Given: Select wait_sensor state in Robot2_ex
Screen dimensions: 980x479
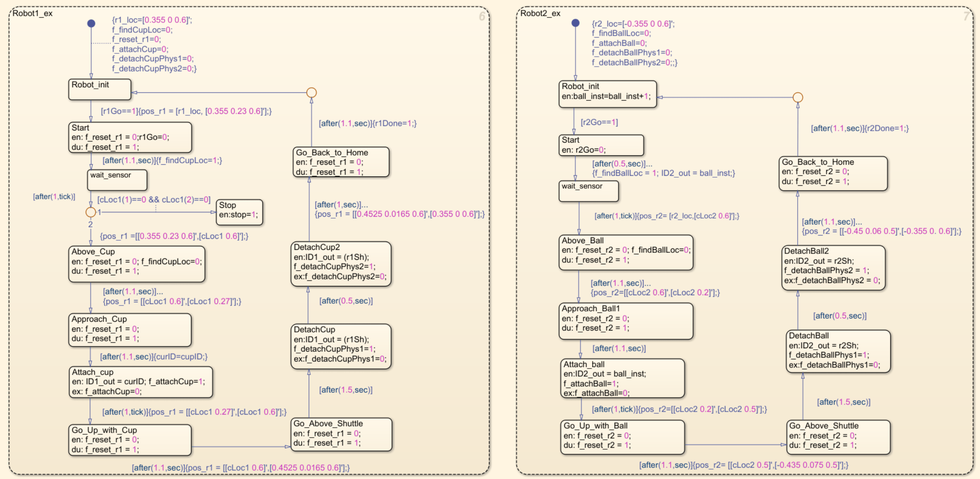Looking at the screenshot, I should coord(588,191).
